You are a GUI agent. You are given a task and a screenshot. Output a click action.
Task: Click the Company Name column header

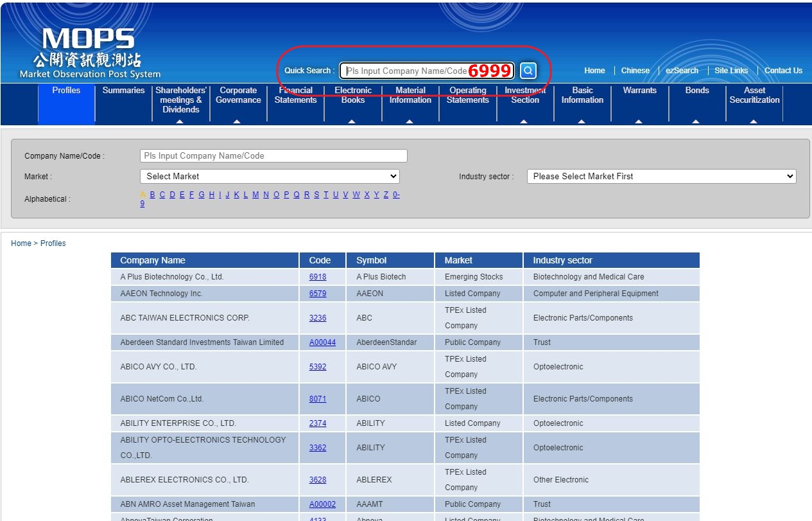pyautogui.click(x=205, y=260)
